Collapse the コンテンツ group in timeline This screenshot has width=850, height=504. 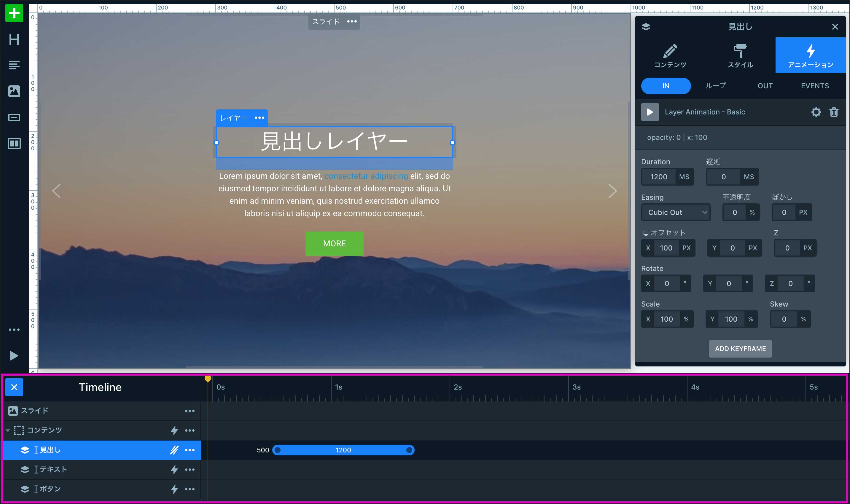(7, 430)
